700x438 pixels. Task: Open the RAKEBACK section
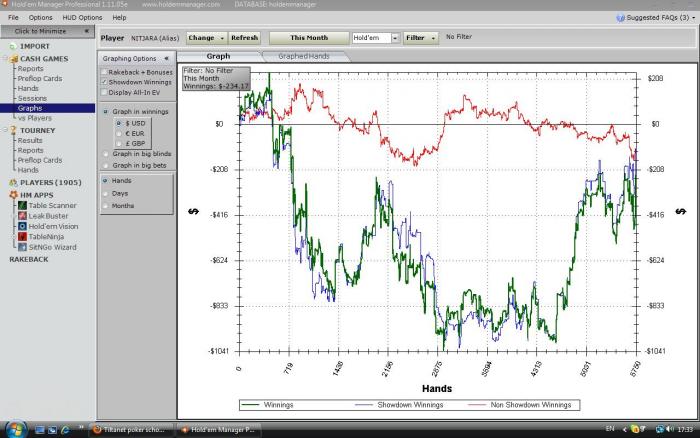pos(29,259)
